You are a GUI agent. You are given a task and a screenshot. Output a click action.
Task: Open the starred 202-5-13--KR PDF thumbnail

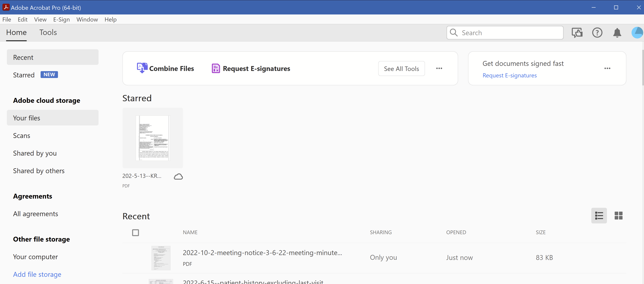click(153, 138)
